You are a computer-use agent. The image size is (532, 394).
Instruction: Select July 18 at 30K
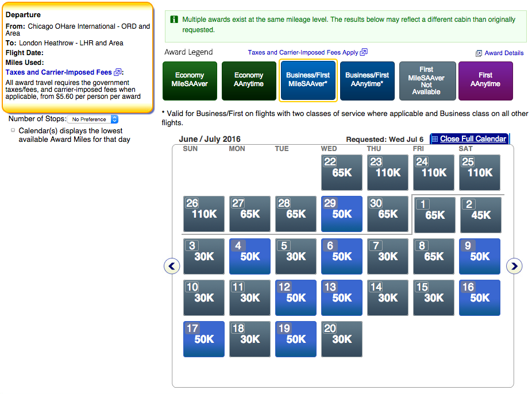tap(250, 339)
